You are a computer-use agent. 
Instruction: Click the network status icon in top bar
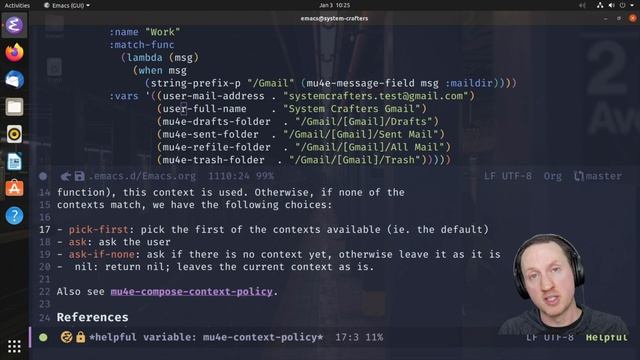pos(600,5)
